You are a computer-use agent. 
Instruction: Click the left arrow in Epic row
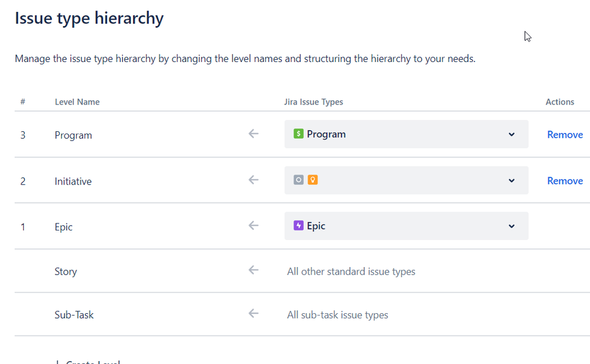(254, 226)
